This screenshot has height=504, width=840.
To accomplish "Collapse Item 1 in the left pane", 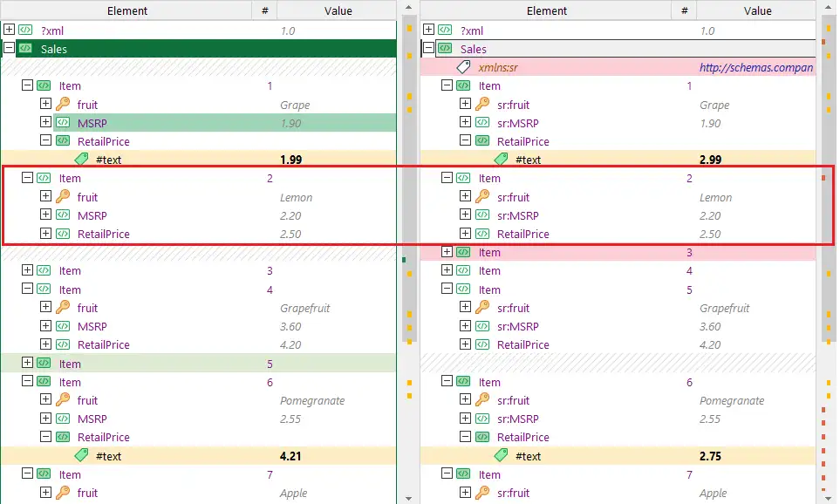I will click(x=27, y=85).
